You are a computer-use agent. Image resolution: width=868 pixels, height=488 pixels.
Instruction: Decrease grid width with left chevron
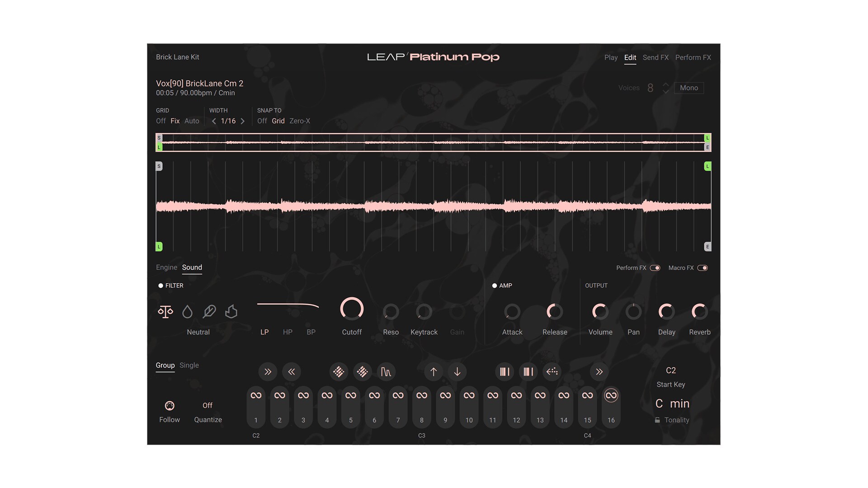[x=214, y=121]
